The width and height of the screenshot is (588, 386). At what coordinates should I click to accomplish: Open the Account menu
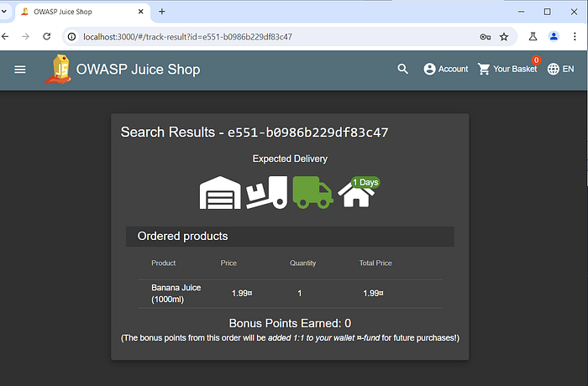coord(445,69)
